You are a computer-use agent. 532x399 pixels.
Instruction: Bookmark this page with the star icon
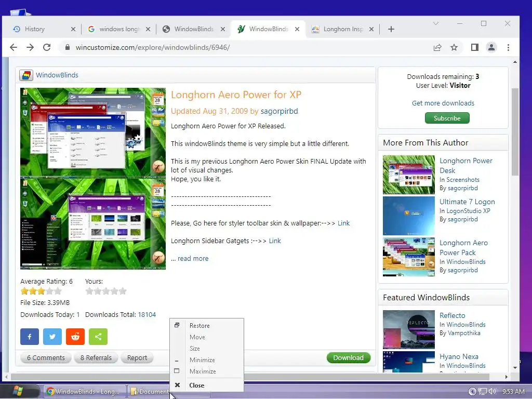(454, 47)
